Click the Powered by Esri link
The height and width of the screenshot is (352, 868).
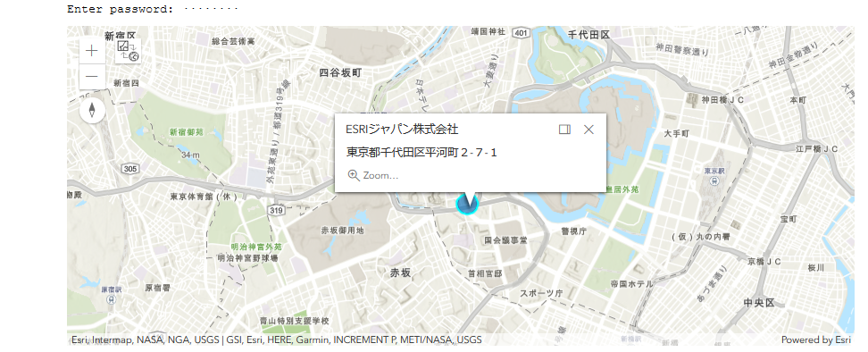point(816,339)
